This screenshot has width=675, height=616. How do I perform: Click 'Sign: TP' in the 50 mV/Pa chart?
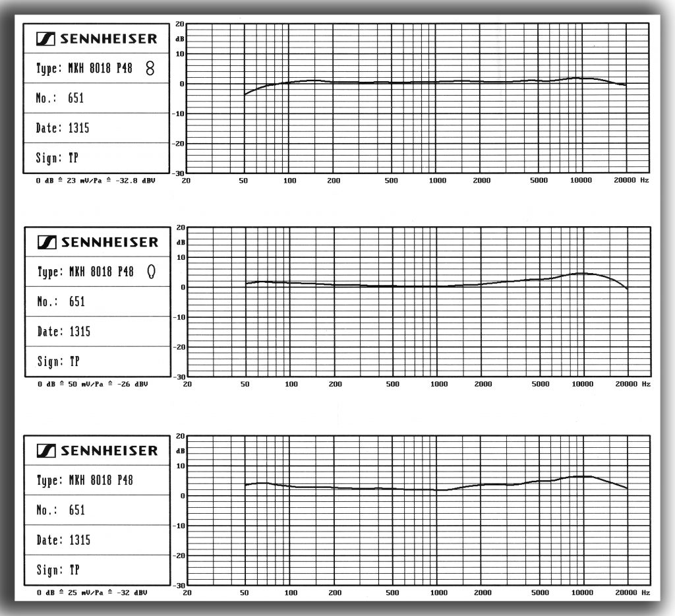pyautogui.click(x=58, y=361)
